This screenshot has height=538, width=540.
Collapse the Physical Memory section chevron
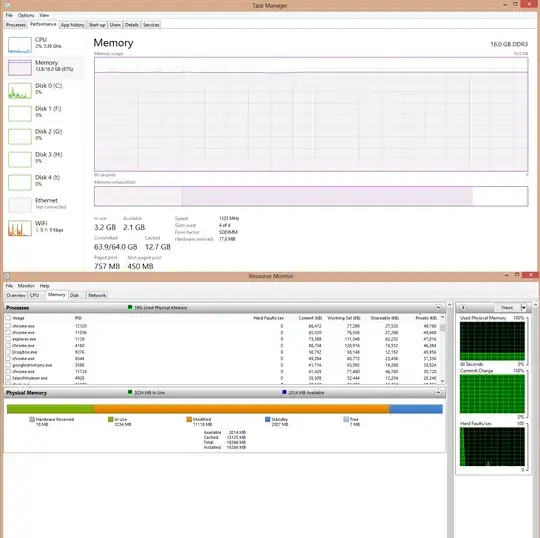tap(438, 392)
